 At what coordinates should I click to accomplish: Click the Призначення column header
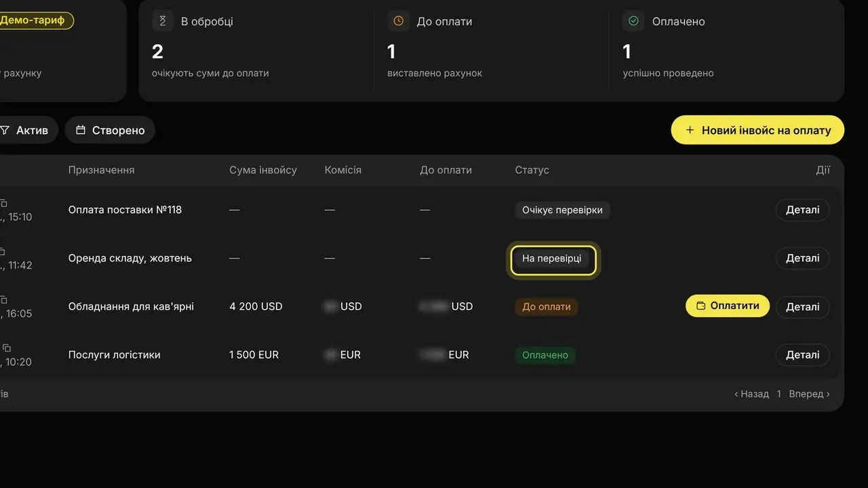(x=101, y=170)
